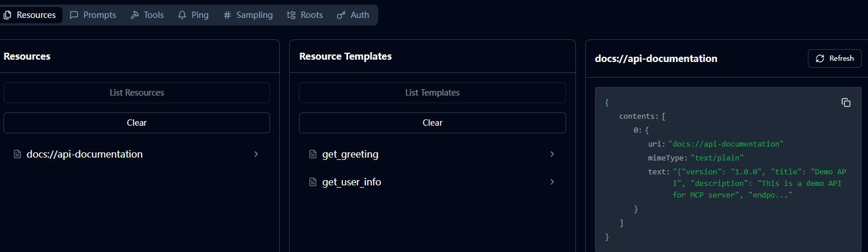Image resolution: width=868 pixels, height=252 pixels.
Task: Click the hammer icon for Tools
Action: pos(135,15)
